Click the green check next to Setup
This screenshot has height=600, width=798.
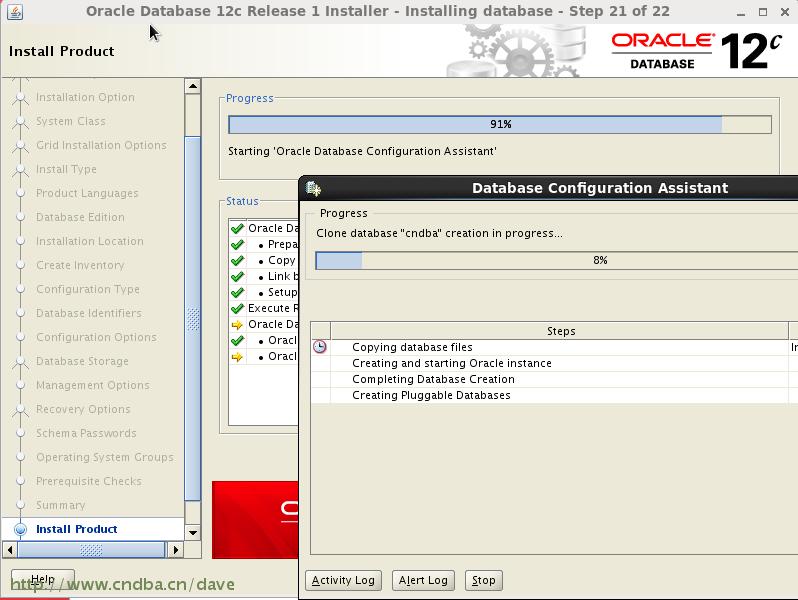[237, 293]
